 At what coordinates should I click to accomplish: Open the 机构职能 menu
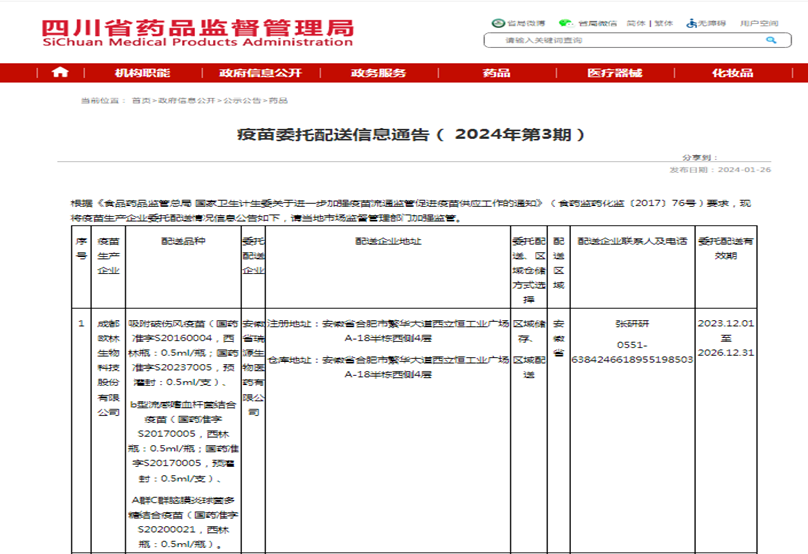click(142, 73)
